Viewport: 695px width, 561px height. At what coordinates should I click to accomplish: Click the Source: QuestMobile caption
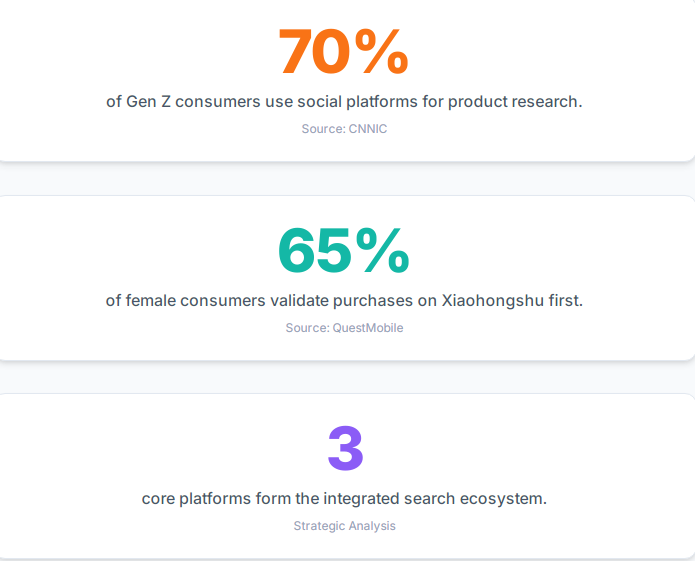click(344, 328)
